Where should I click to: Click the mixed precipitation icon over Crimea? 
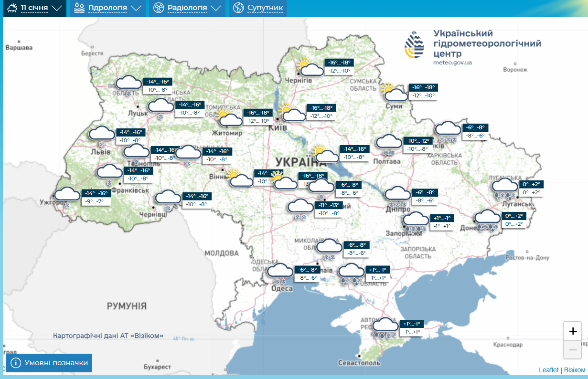tap(385, 328)
